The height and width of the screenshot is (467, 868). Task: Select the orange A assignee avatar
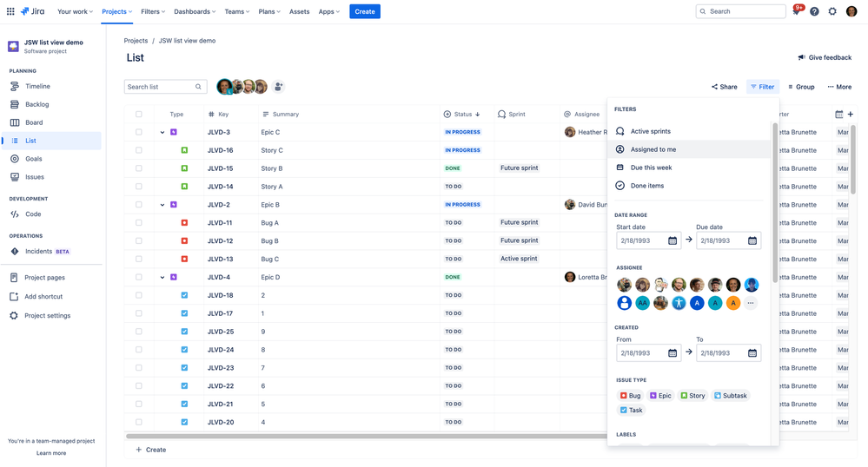click(x=733, y=303)
